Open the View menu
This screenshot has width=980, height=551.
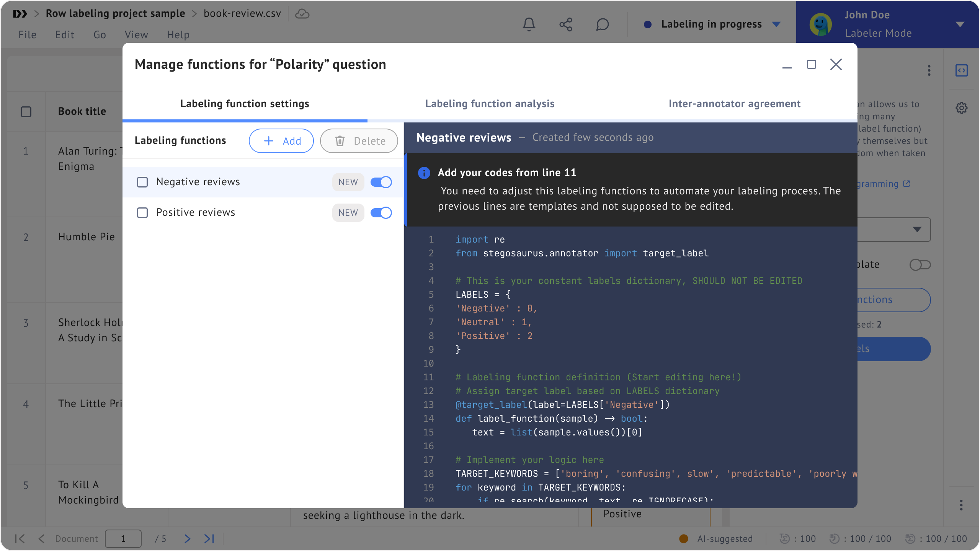click(x=136, y=35)
